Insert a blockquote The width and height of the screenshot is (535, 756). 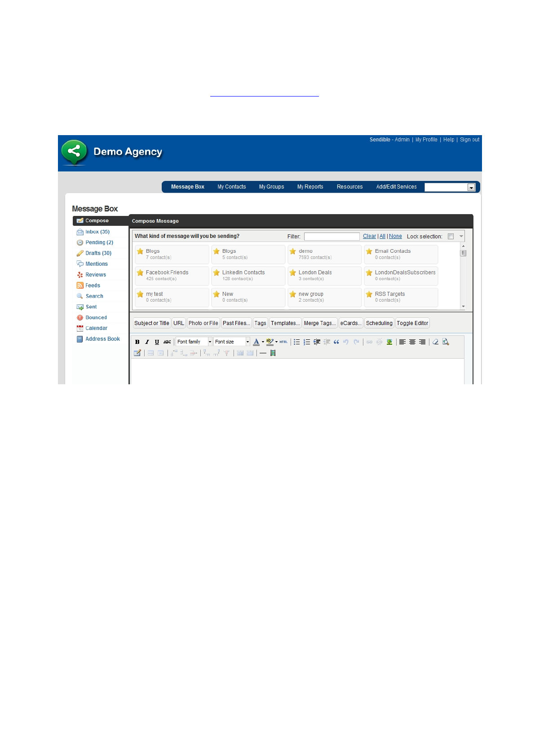tap(336, 342)
